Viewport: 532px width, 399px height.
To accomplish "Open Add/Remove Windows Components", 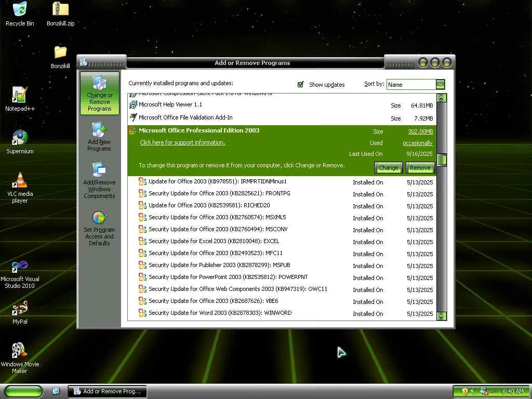I will coord(99,180).
